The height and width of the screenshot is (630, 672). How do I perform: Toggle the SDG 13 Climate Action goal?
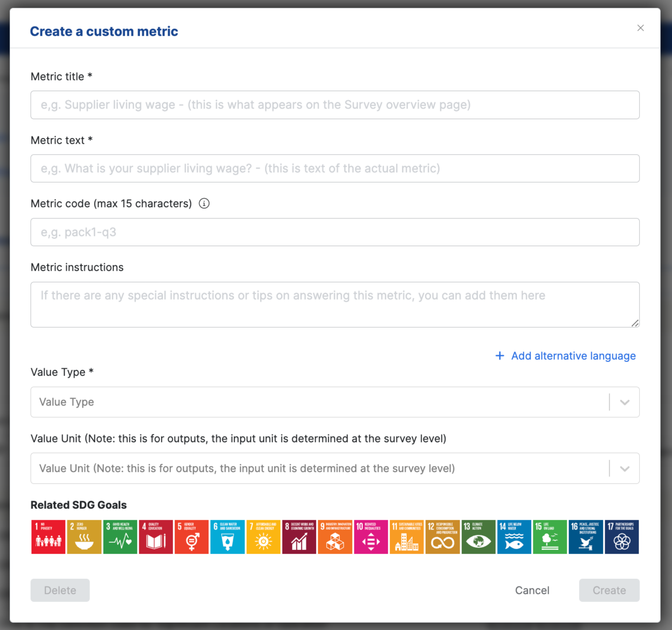coord(478,536)
